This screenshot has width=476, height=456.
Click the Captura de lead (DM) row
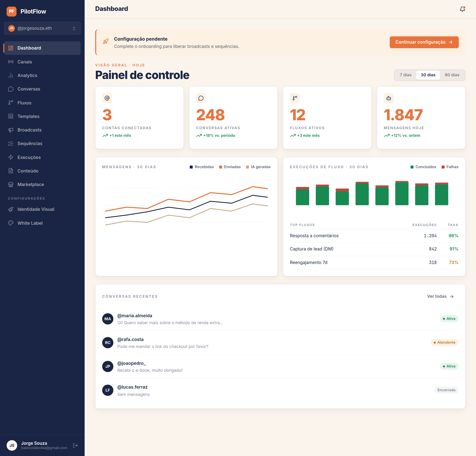click(374, 249)
